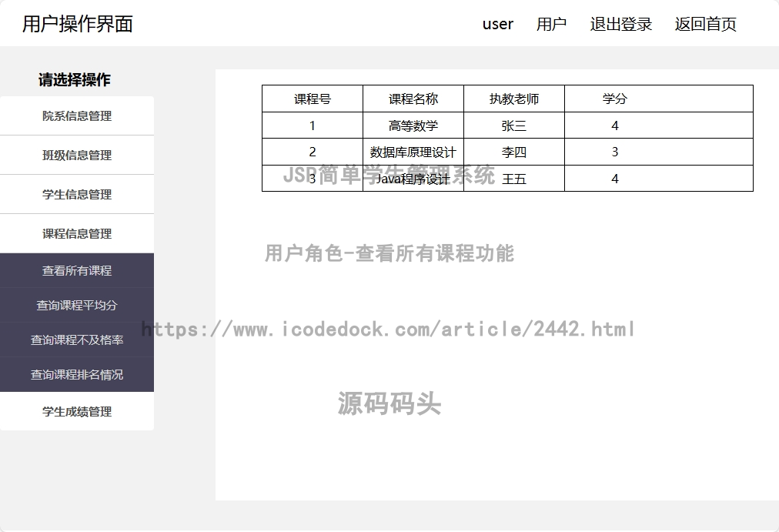Expand 学生成绩管理 in the sidebar

(76, 411)
